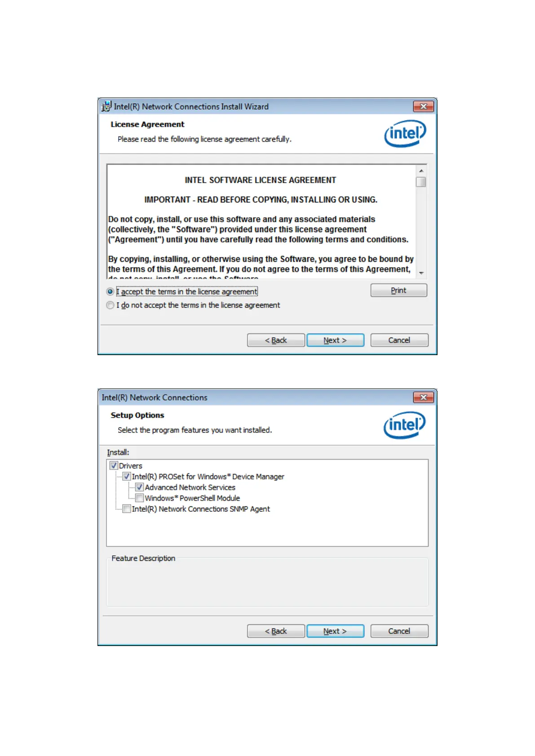535x756 pixels.
Task: Print the license agreement
Action: (x=398, y=290)
